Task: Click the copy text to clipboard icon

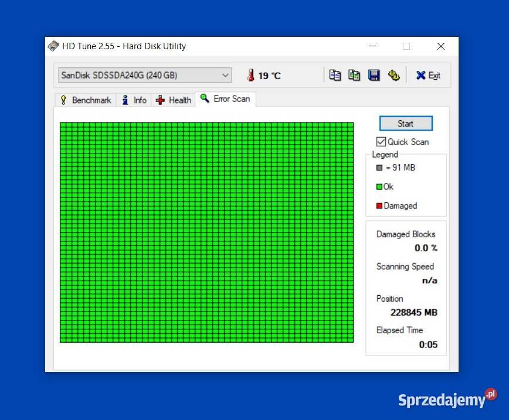Action: 335,75
